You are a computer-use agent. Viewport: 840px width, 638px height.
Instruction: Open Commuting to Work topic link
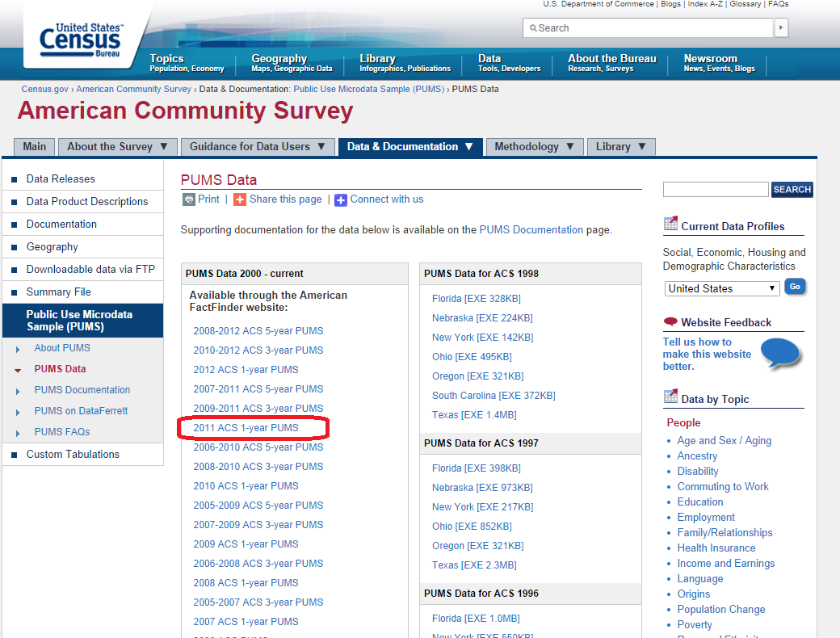click(723, 486)
